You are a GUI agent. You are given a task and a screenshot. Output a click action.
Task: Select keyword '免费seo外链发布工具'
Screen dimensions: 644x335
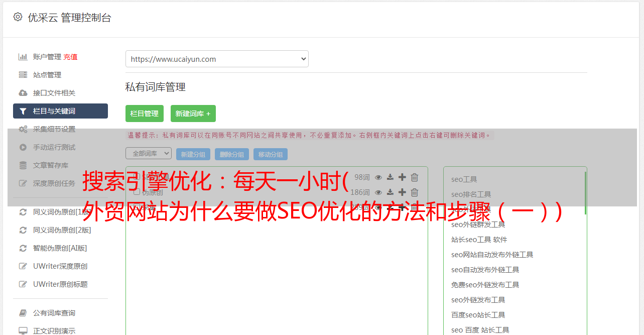[x=485, y=285]
